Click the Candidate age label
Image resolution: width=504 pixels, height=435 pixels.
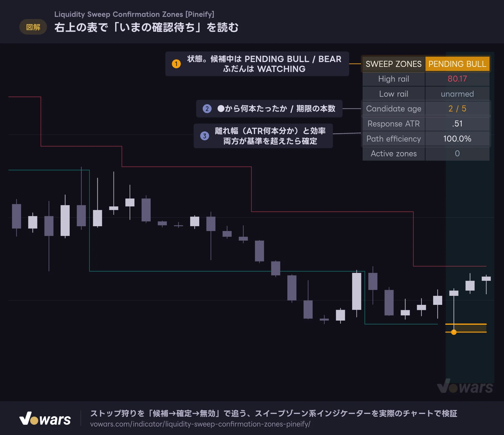click(394, 109)
